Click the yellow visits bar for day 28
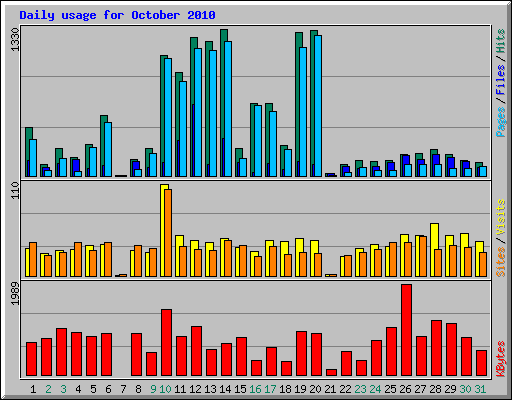The width and height of the screenshot is (512, 400). 432,250
